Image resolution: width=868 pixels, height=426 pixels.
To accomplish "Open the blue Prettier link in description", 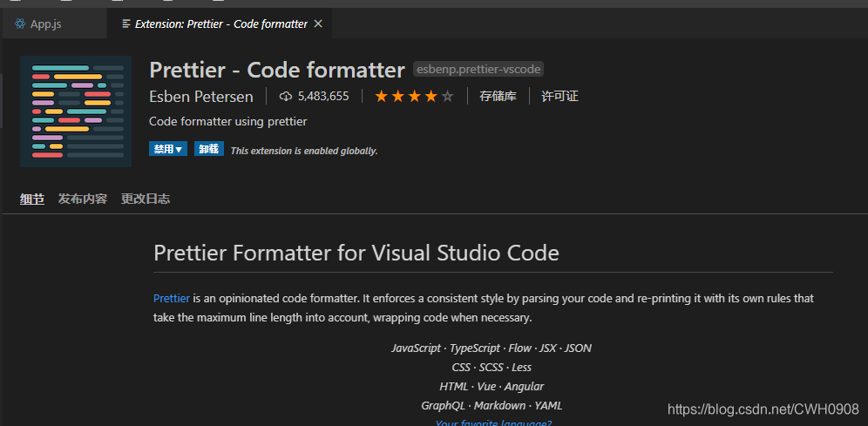I will point(172,298).
